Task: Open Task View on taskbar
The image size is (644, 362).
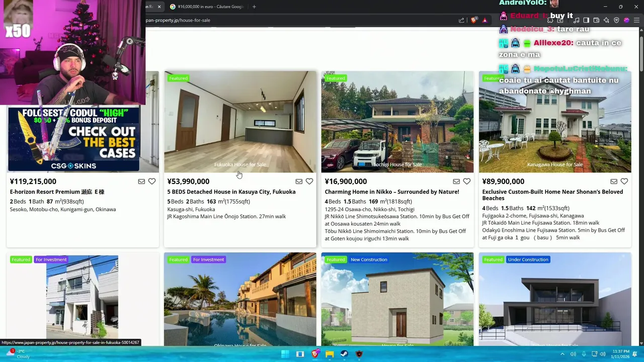Action: point(300,354)
